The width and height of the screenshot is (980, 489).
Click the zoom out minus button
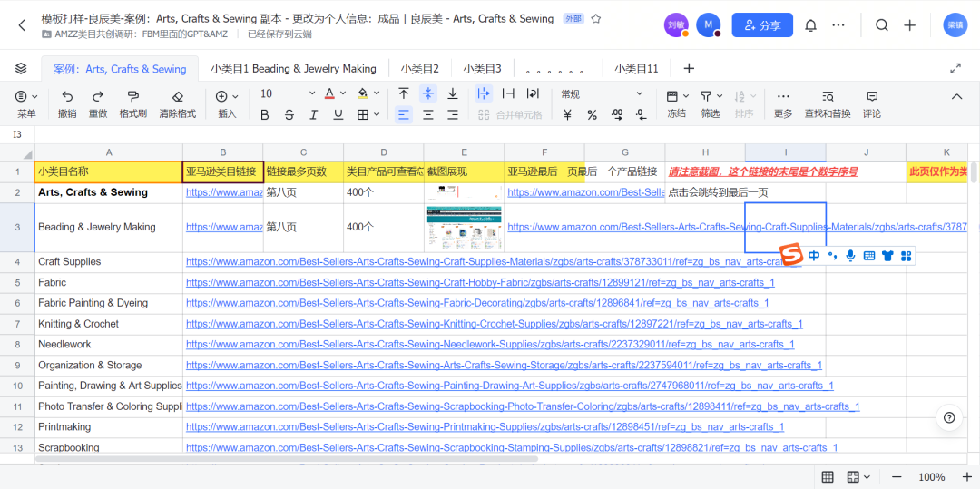(x=897, y=477)
